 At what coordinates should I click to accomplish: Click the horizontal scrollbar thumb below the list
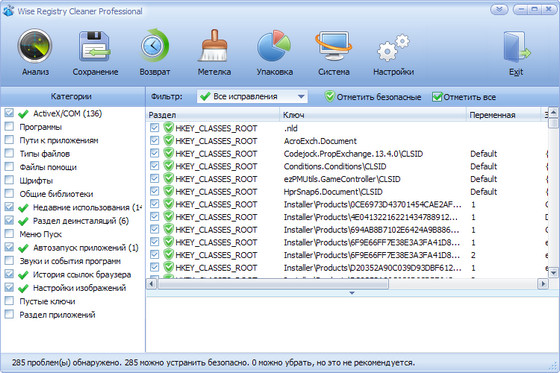[273, 284]
